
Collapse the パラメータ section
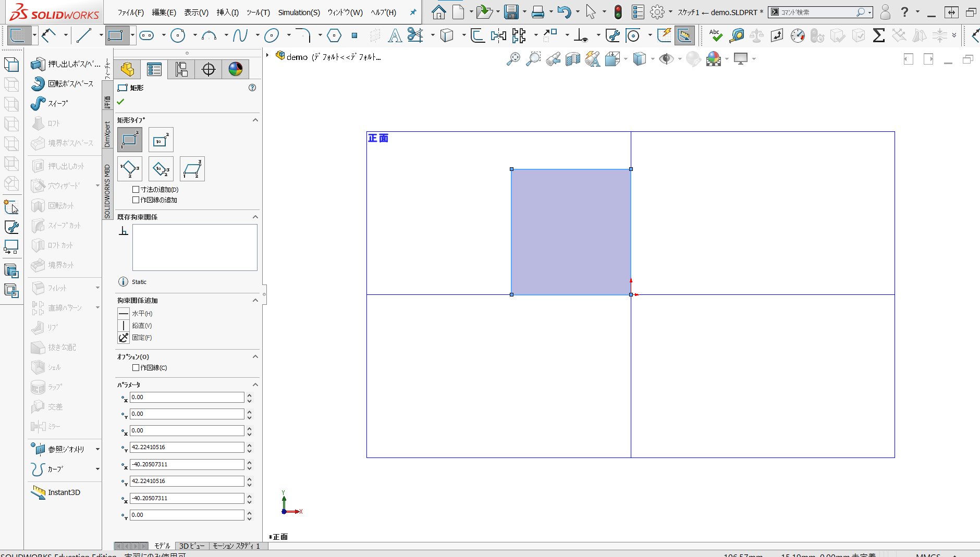coord(255,385)
